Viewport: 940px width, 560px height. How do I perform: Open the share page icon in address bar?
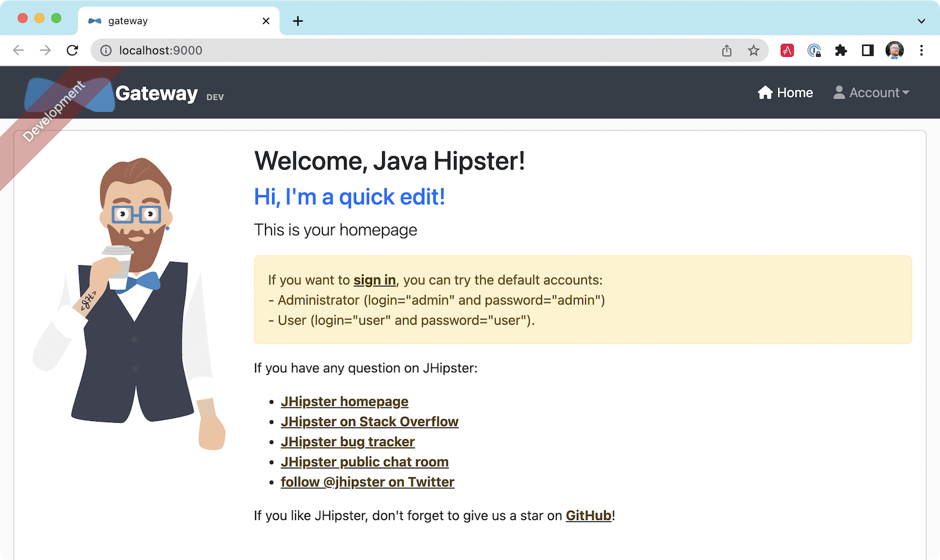[727, 50]
